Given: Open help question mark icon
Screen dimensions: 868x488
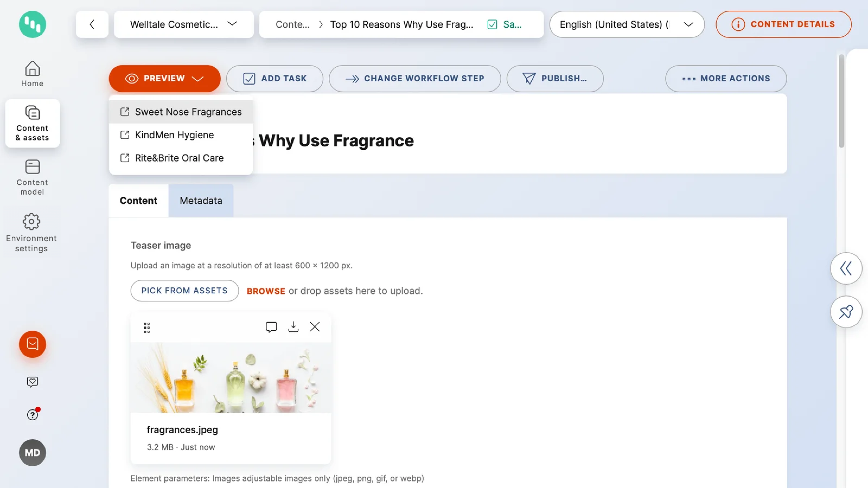Looking at the screenshot, I should pyautogui.click(x=32, y=415).
